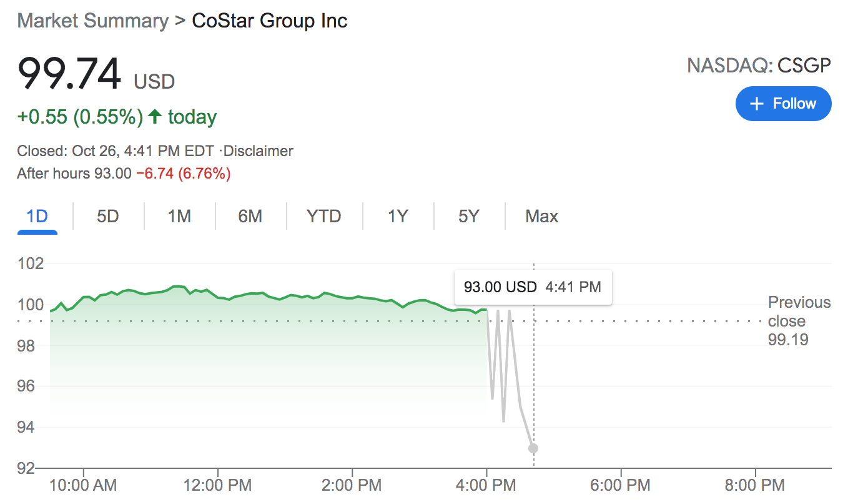Viewport: 868px width, 502px height.
Task: Click the plus icon on Follow button
Action: 757,104
